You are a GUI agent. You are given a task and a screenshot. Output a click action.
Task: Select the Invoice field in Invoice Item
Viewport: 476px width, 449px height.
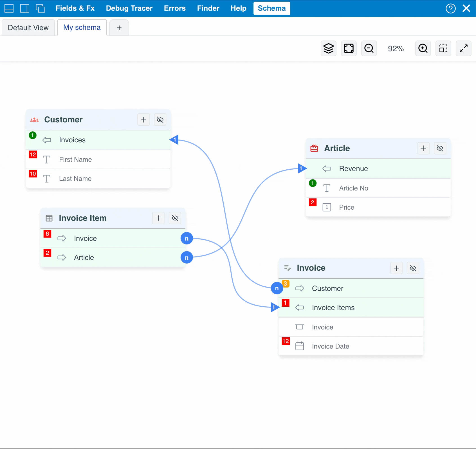pyautogui.click(x=113, y=238)
